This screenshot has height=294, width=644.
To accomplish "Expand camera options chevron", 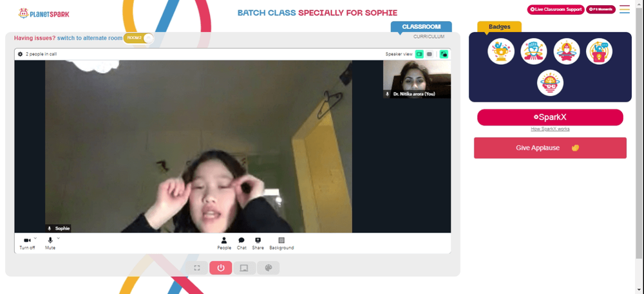I will coord(35,238).
